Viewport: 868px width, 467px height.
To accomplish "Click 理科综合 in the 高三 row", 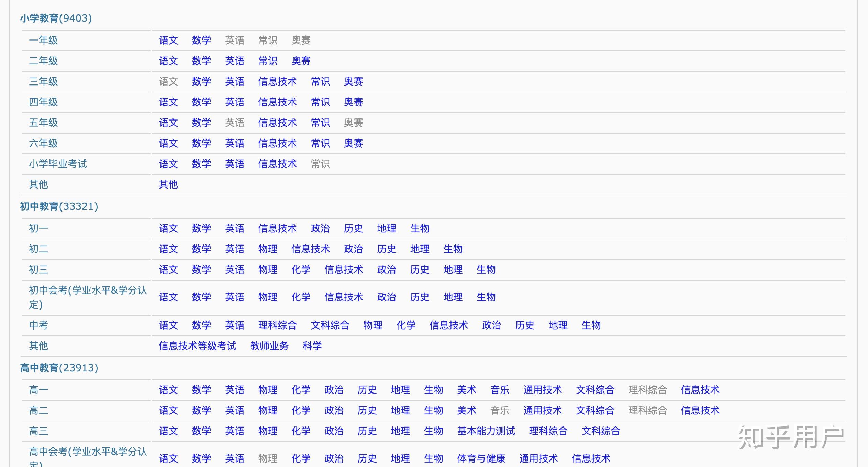I will pos(548,431).
